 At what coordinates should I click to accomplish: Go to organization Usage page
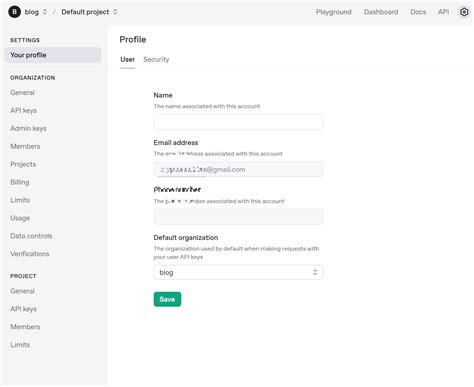pos(20,218)
